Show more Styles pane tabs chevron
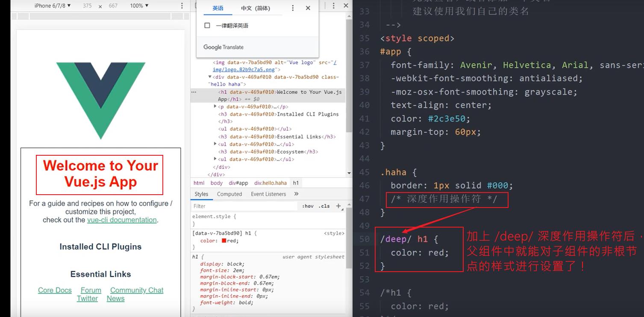Viewport: 644px width, 317px height. coord(296,194)
